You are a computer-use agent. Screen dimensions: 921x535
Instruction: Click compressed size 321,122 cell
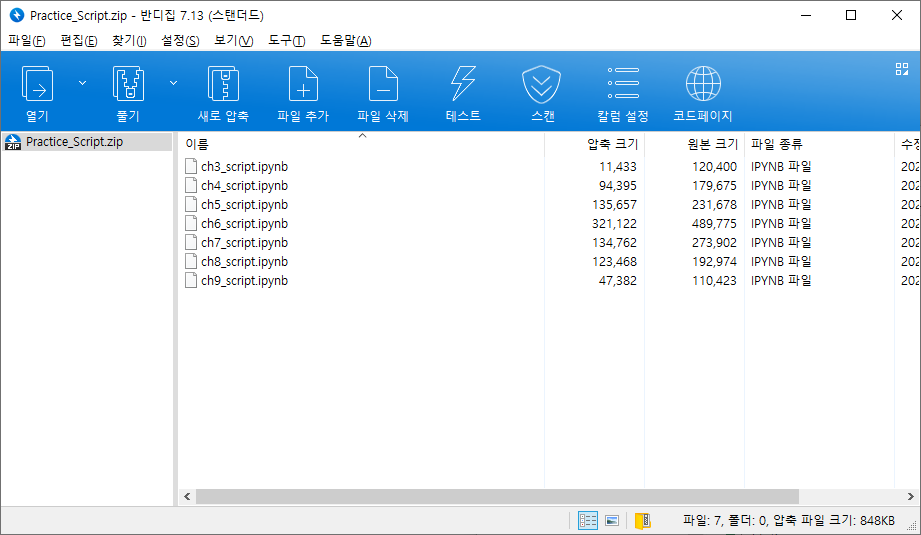[614, 224]
